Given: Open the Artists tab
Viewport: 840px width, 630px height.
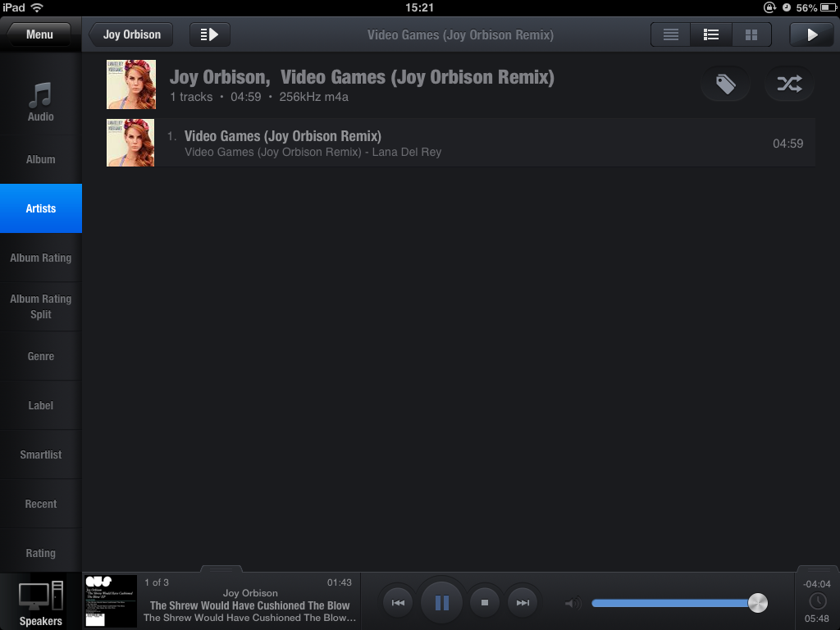Looking at the screenshot, I should (x=41, y=208).
